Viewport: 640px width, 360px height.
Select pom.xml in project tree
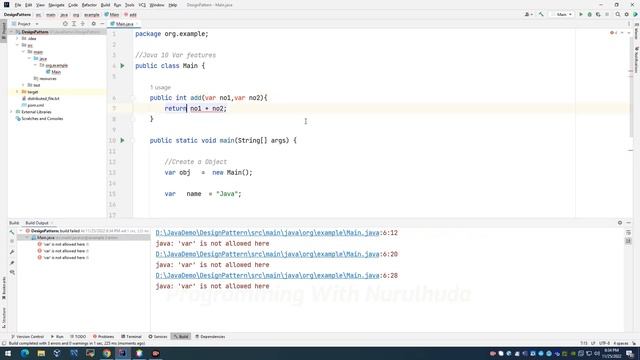[33, 105]
